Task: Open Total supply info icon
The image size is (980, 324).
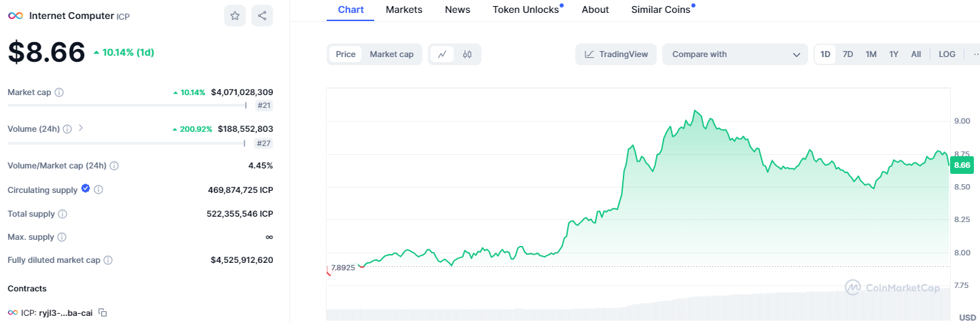Action: pos(62,214)
